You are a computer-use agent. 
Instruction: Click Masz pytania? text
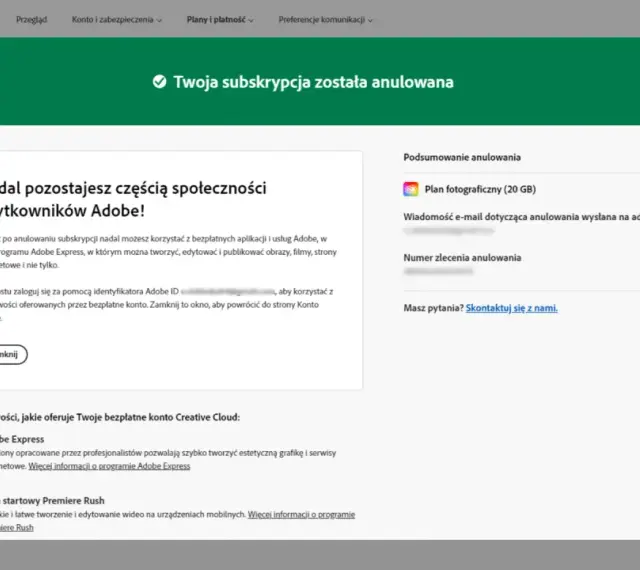[x=433, y=308]
